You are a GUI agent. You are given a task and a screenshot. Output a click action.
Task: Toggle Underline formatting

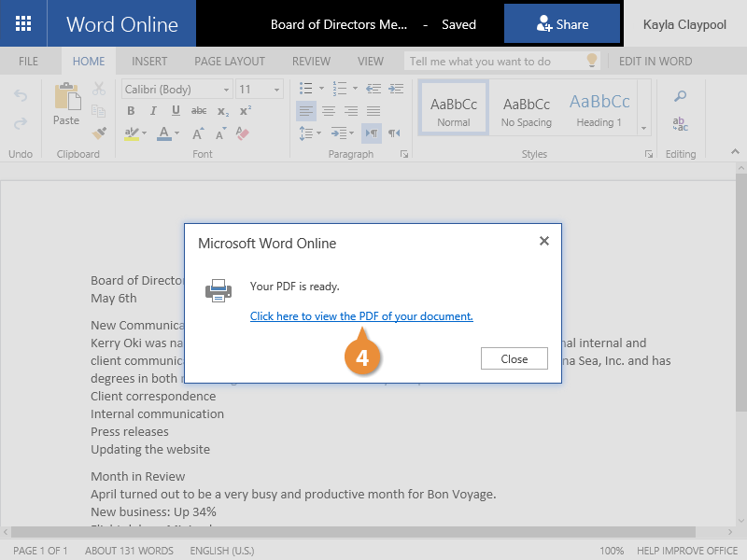(x=176, y=111)
